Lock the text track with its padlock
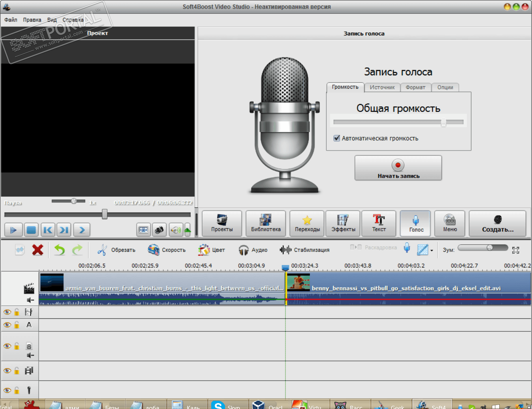The height and width of the screenshot is (409, 532). click(x=17, y=325)
